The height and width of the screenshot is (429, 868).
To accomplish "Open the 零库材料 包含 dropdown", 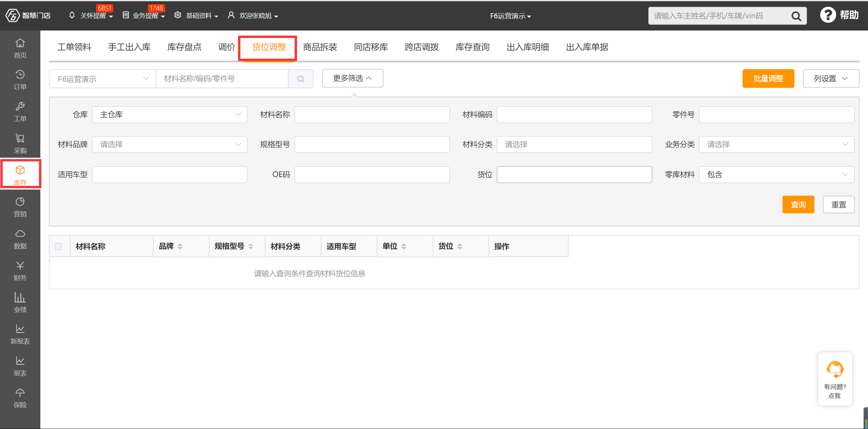I will click(776, 175).
